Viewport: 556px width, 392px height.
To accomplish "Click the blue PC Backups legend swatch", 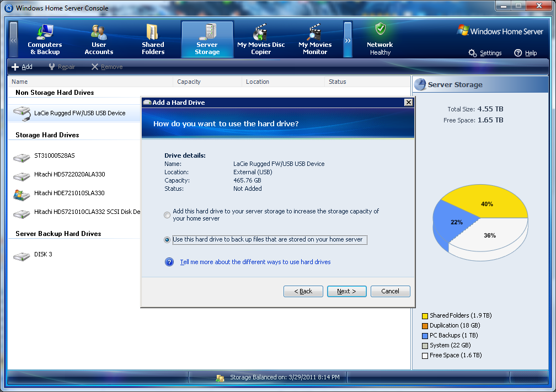I will (425, 336).
